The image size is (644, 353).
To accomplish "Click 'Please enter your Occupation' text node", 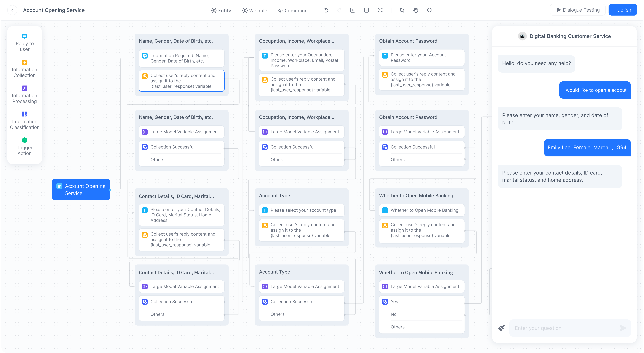I will (301, 60).
